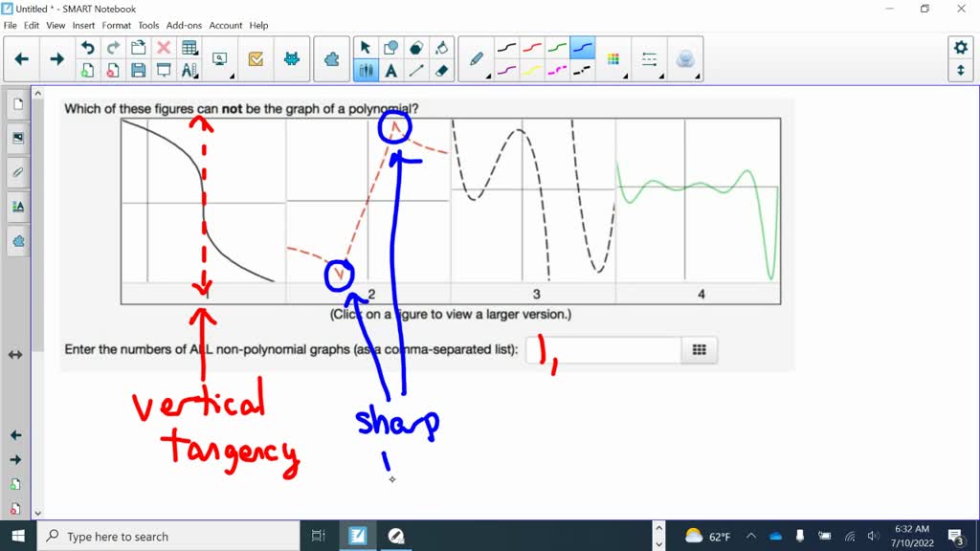Click the answer input field for non-polynomial graphs
This screenshot has height=551, width=980.
pyautogui.click(x=603, y=350)
